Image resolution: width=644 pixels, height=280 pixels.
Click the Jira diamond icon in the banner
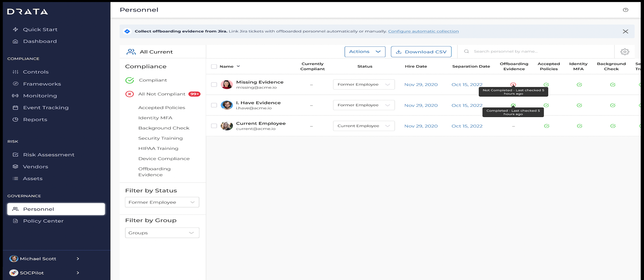tap(127, 31)
